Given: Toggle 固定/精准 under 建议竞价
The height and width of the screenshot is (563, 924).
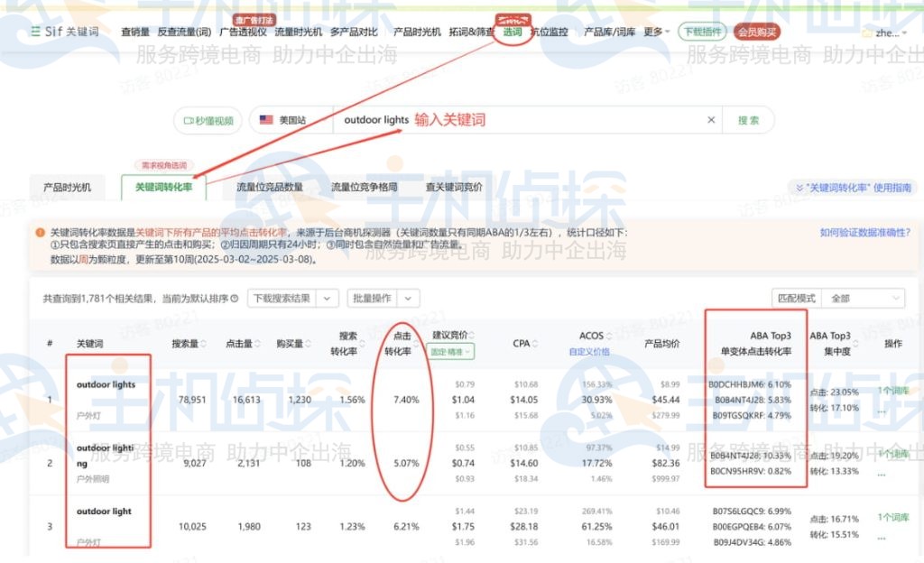Looking at the screenshot, I should [453, 350].
